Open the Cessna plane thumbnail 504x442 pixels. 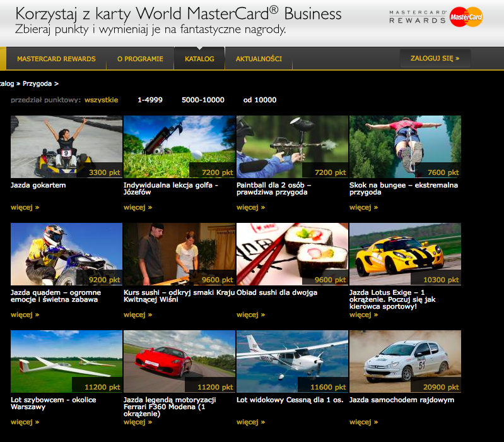(x=292, y=361)
